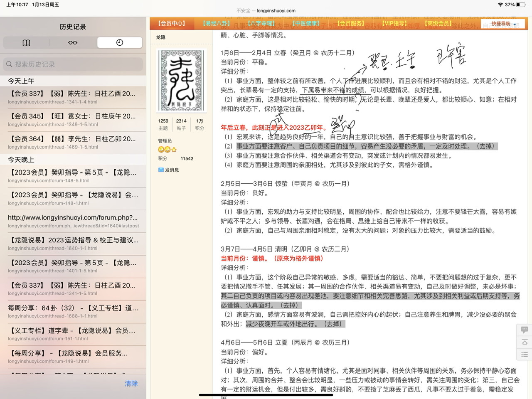This screenshot has width=532, height=399.
Task: Open history entry 【义工专栏】道字辈
Action: [x=73, y=334]
